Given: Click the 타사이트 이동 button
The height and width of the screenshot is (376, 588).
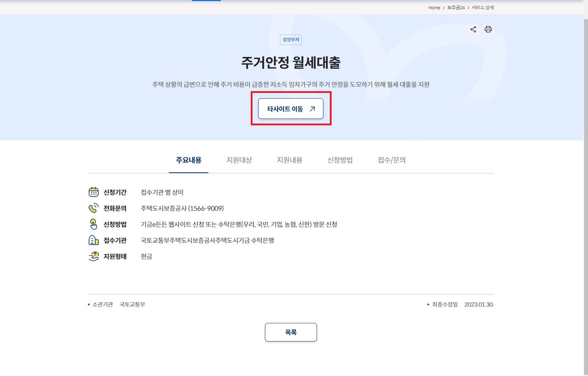Looking at the screenshot, I should click(291, 109).
